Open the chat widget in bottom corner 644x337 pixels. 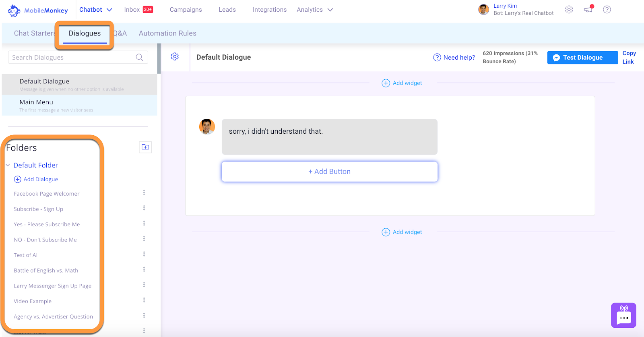(x=623, y=315)
